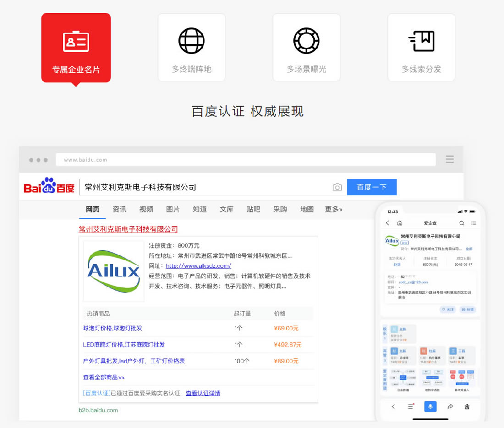Click the b2b.baidu.com source URL
This screenshot has height=428, width=504.
pos(99,410)
